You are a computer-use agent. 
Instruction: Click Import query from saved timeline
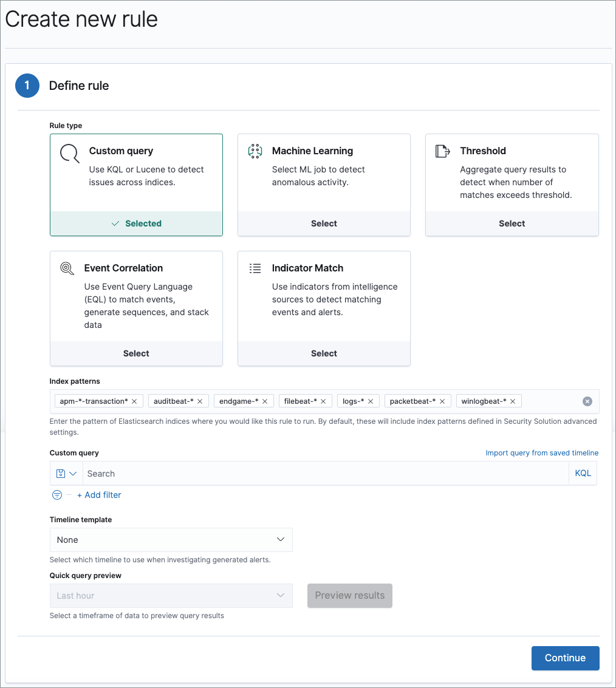point(542,453)
